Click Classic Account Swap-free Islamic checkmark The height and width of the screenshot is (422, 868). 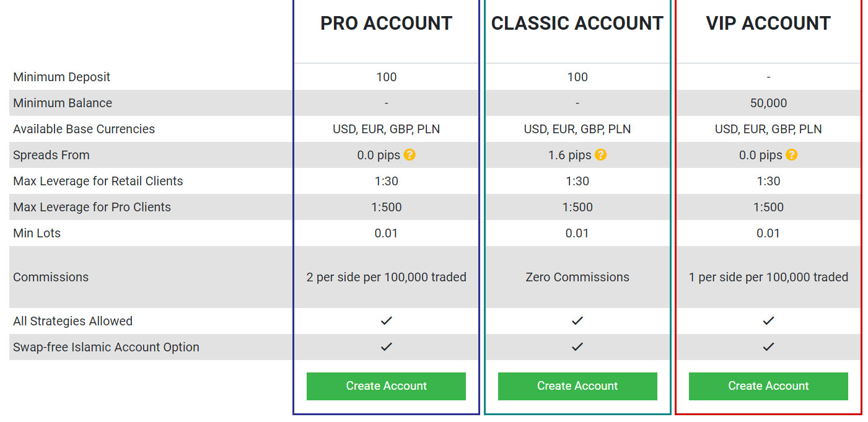click(x=577, y=347)
